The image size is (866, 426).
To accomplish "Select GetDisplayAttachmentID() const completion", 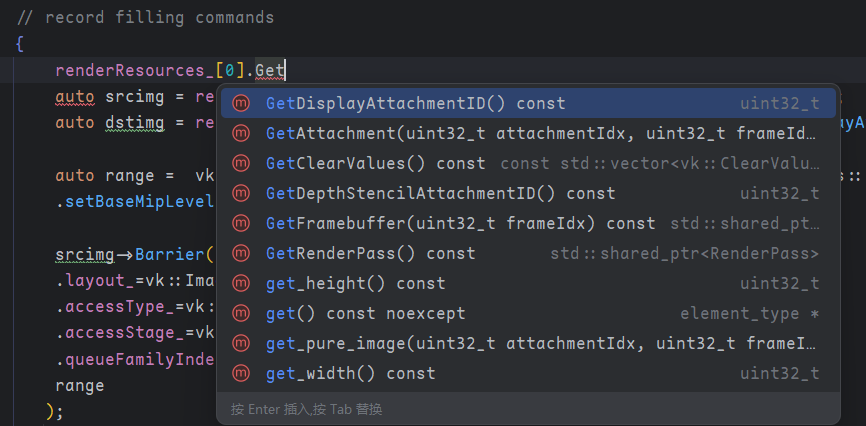I will pyautogui.click(x=415, y=103).
